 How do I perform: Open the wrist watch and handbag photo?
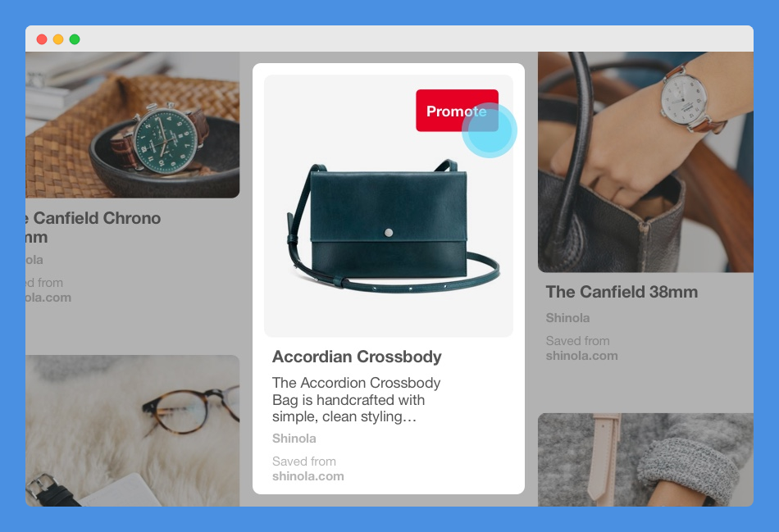tap(645, 162)
